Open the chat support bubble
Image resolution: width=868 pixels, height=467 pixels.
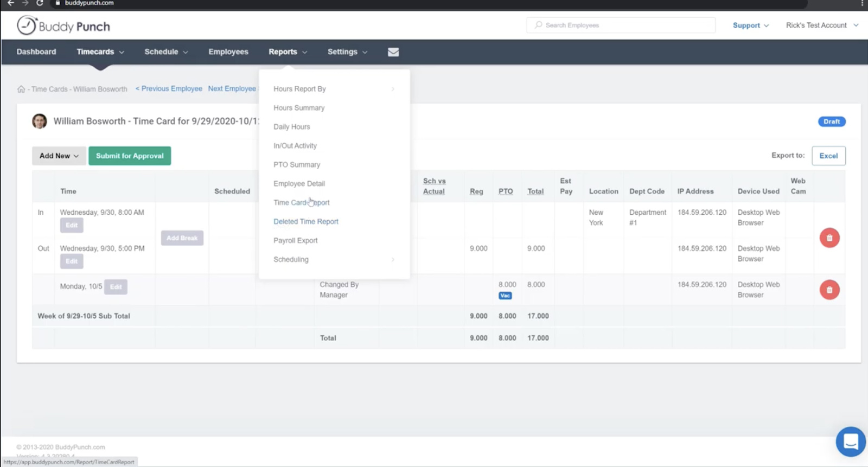(x=850, y=442)
